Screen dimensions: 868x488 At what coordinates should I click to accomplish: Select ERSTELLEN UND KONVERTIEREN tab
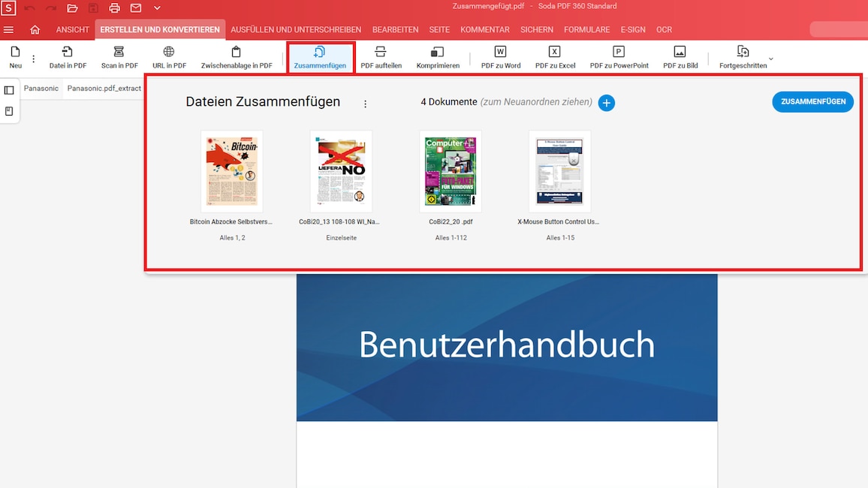click(x=160, y=30)
